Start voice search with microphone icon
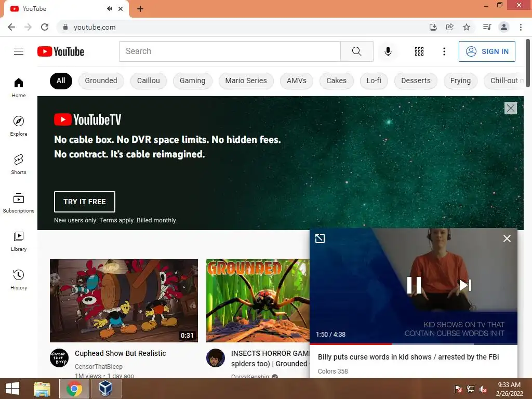This screenshot has height=399, width=532. pyautogui.click(x=388, y=51)
